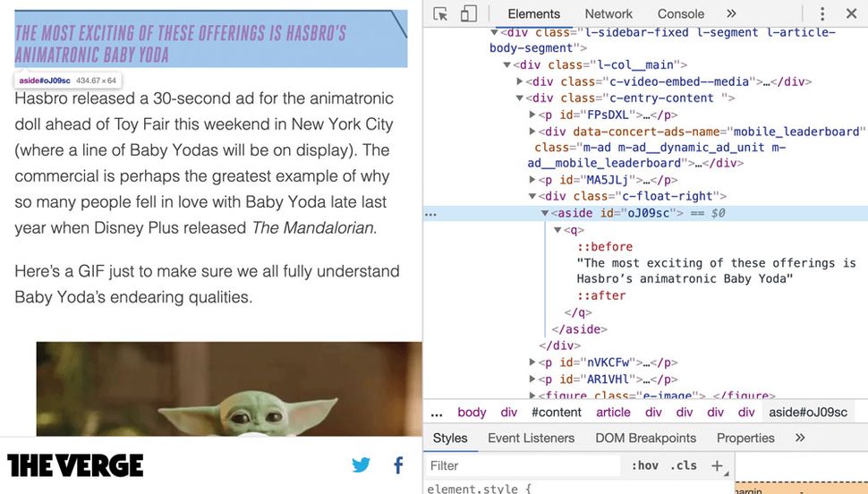Open the DOM Breakpoints sub-tab
Screen dimensions: 868x494
[x=645, y=438]
